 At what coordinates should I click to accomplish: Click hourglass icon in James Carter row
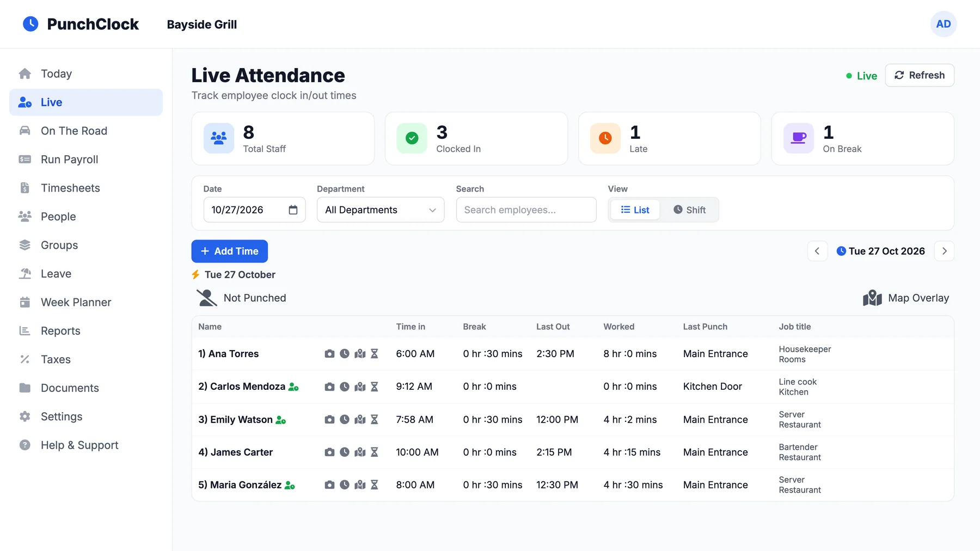coord(375,452)
